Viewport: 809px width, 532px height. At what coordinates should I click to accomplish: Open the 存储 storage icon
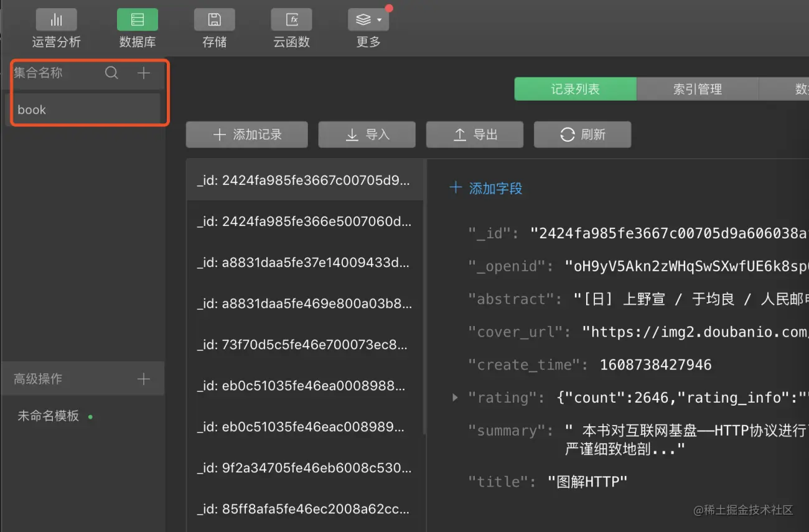[x=215, y=20]
